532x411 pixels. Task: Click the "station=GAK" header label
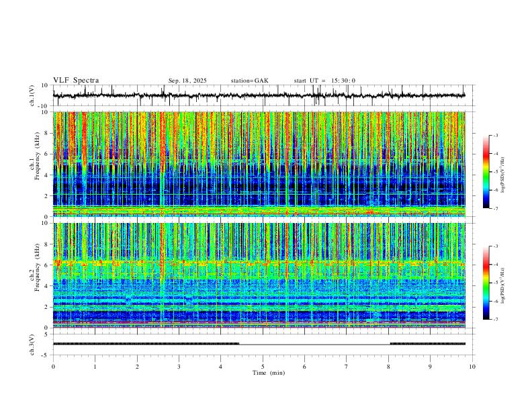pos(249,81)
